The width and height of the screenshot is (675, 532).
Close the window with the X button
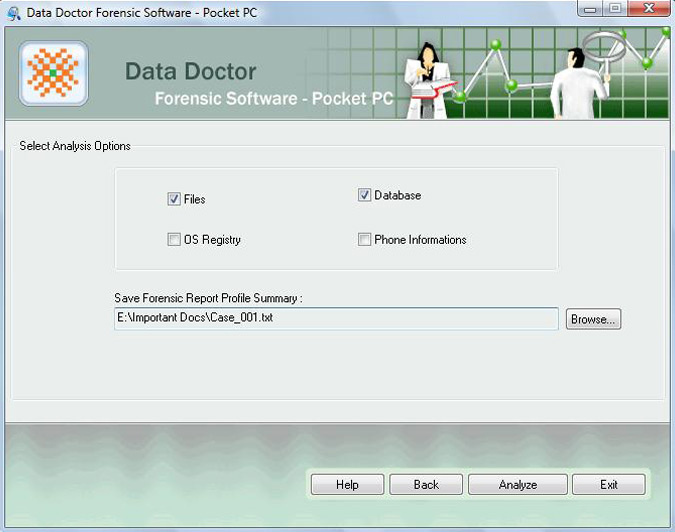pyautogui.click(x=649, y=9)
